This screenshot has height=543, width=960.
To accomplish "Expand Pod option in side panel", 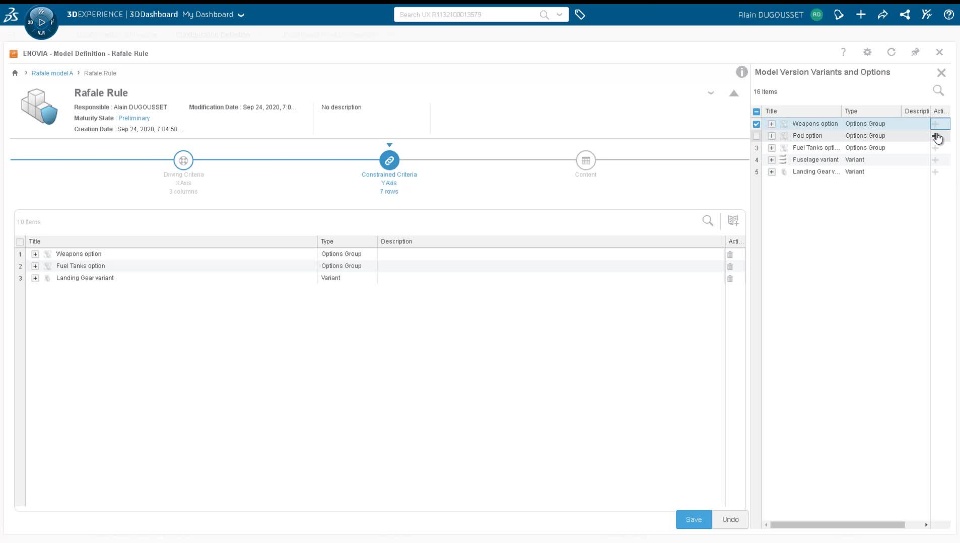I will [772, 136].
